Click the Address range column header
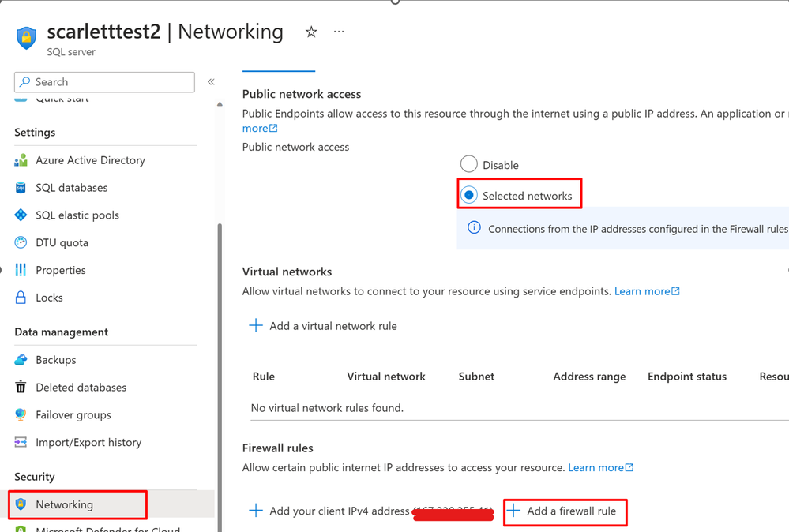Viewport: 789px width, 532px height. (589, 377)
